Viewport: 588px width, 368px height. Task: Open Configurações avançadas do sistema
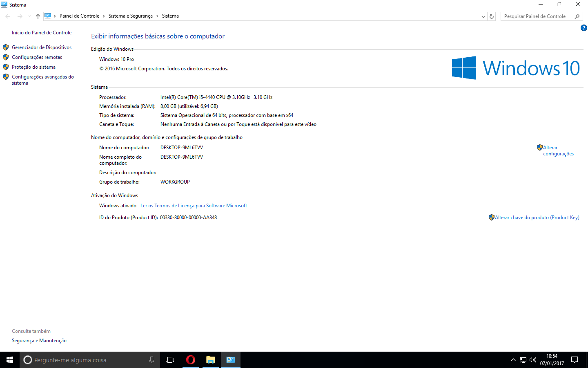coord(43,80)
